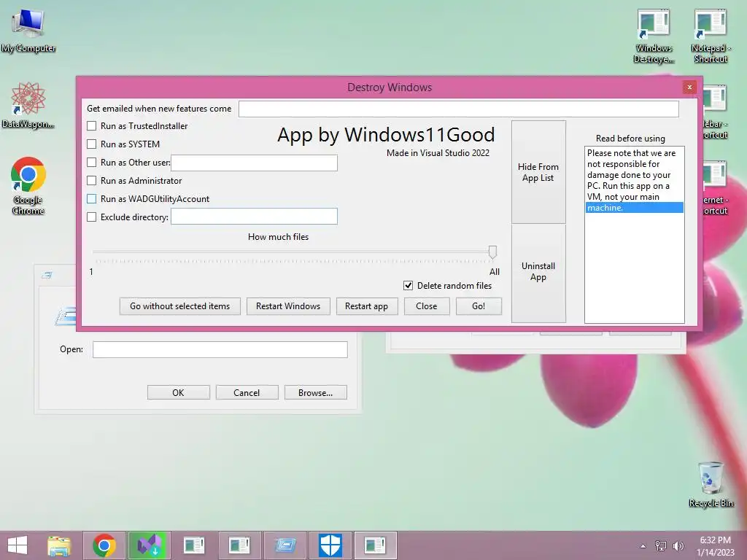Uncheck Delete random files

(x=409, y=286)
